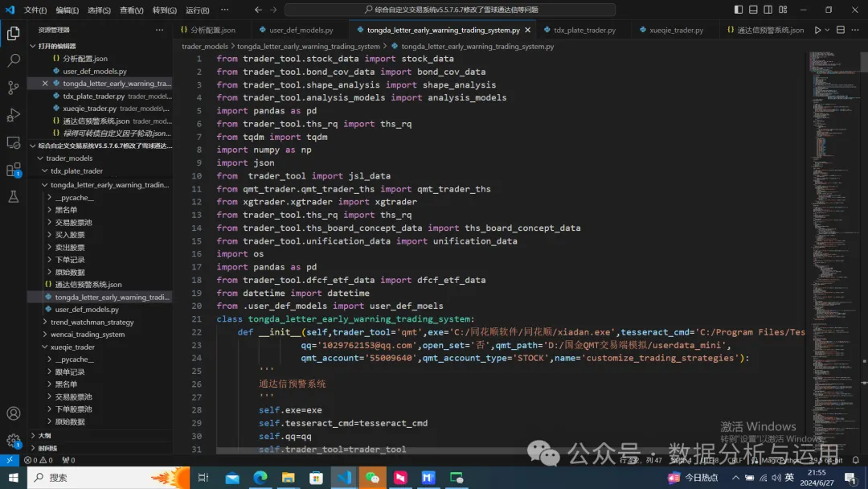This screenshot has height=489, width=868.
Task: Expand the 交易股票池 folder under tongda_letter
Action: click(49, 222)
